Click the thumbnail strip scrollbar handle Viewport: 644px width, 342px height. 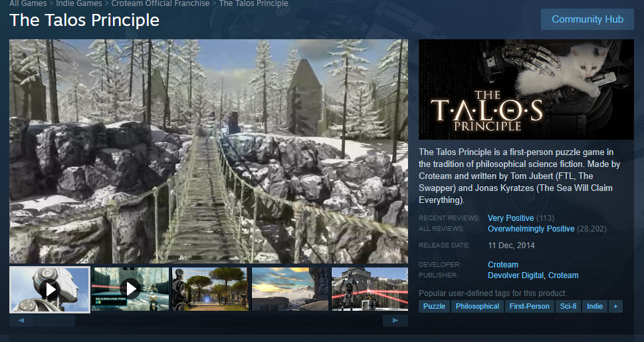click(x=55, y=321)
